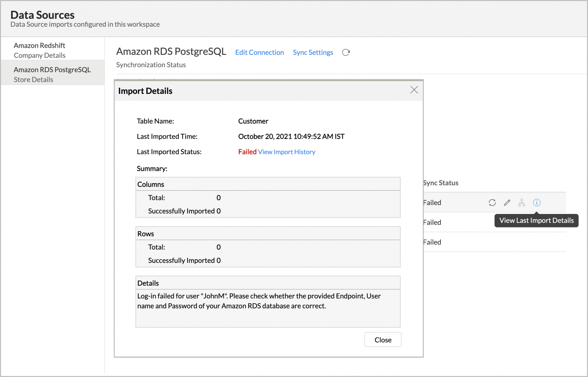
Task: Open Sync Settings
Action: [x=313, y=52]
